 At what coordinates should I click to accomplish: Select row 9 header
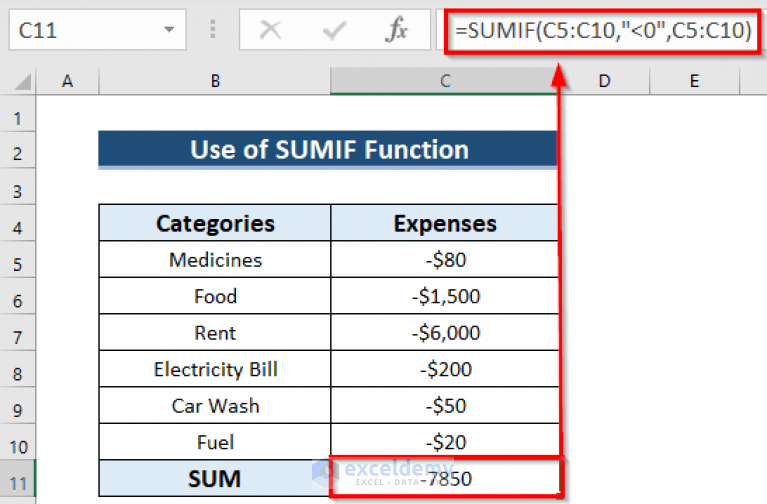pyautogui.click(x=18, y=406)
